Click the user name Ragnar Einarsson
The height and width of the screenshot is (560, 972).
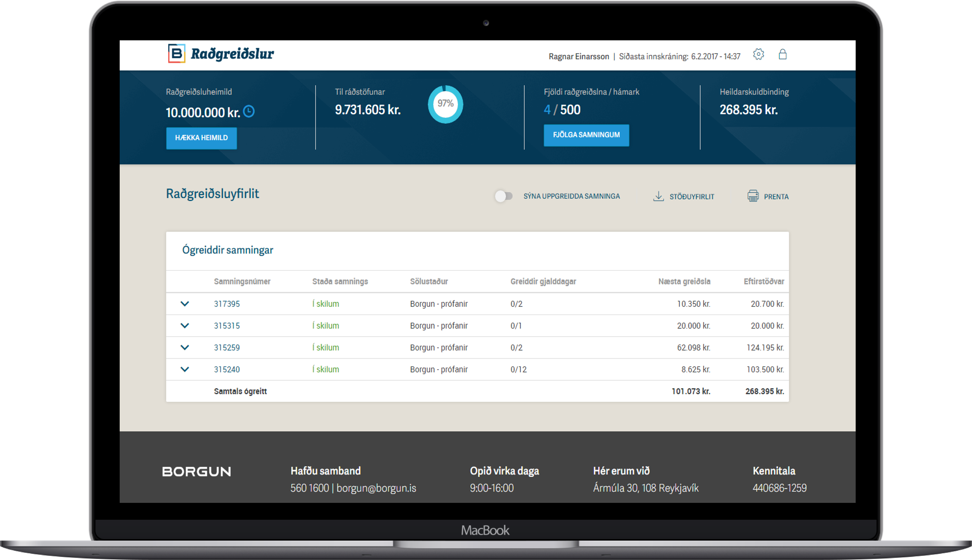point(579,56)
